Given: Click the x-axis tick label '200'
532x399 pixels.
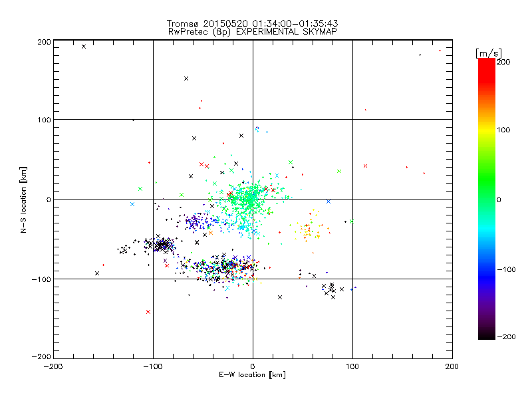Looking at the screenshot, I should [452, 366].
